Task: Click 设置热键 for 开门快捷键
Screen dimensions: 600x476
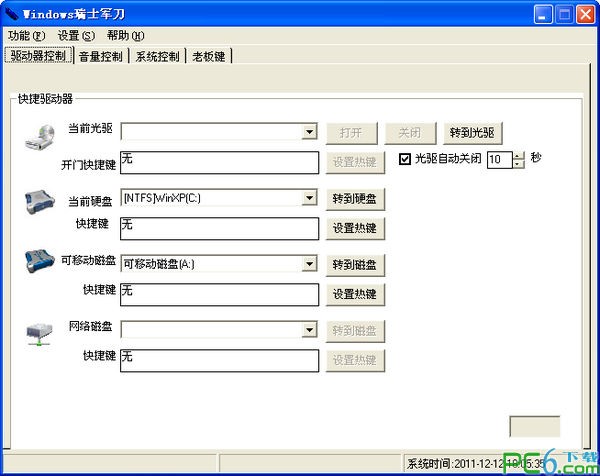Action: coord(355,162)
